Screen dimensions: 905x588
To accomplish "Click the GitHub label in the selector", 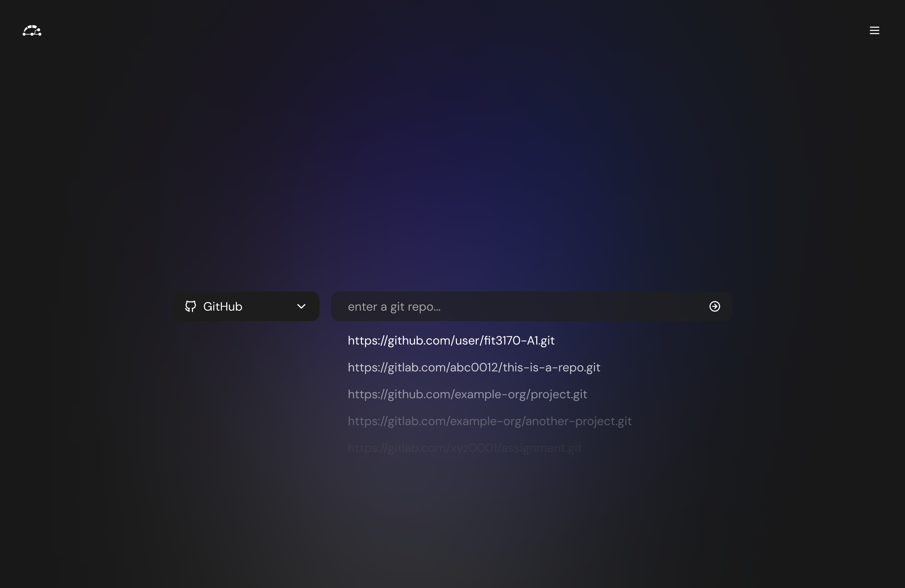I will (x=223, y=307).
